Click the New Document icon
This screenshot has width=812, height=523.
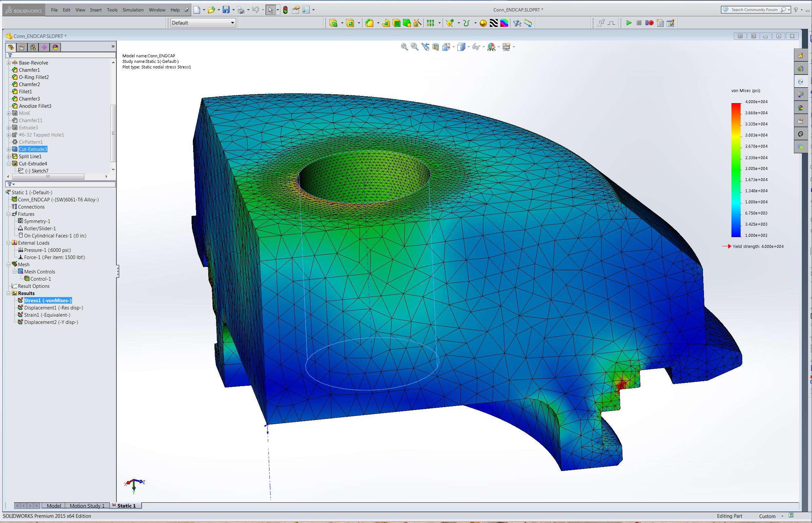(x=197, y=10)
